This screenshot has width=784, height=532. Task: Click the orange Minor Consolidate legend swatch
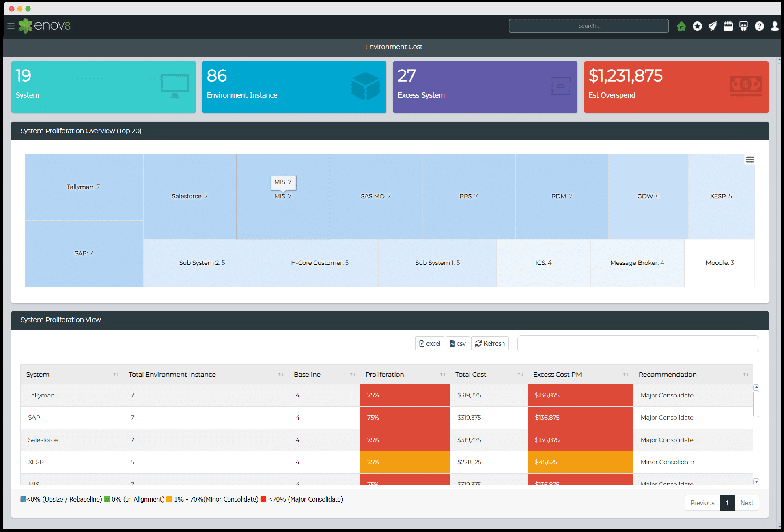click(169, 499)
